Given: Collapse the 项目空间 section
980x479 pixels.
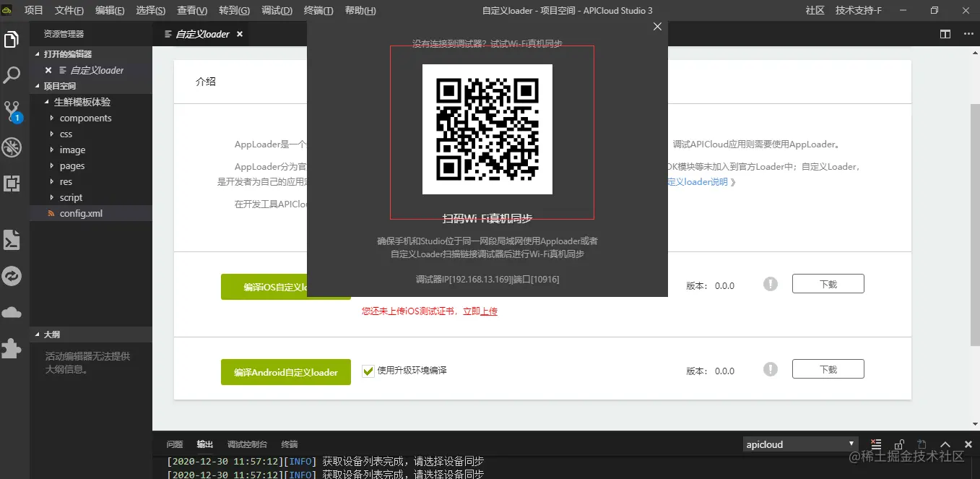Looking at the screenshot, I should (x=91, y=86).
